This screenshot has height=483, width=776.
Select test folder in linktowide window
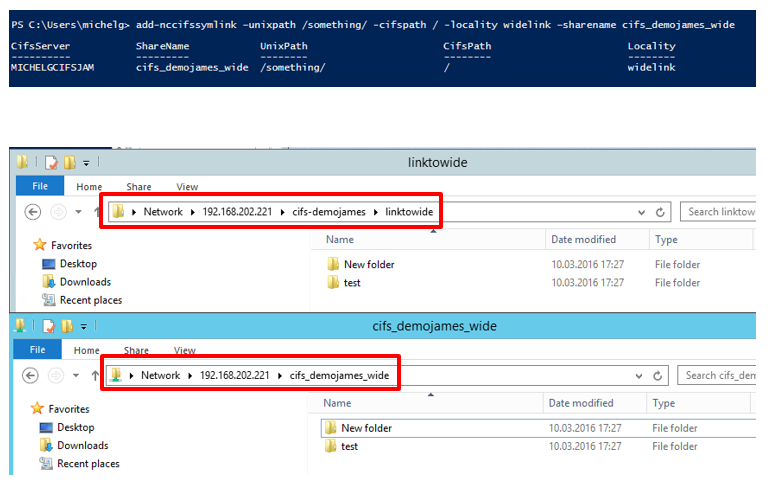point(352,283)
